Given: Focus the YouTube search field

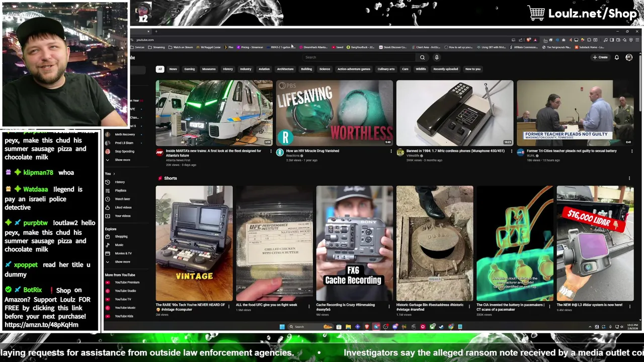Looking at the screenshot, I should point(360,57).
